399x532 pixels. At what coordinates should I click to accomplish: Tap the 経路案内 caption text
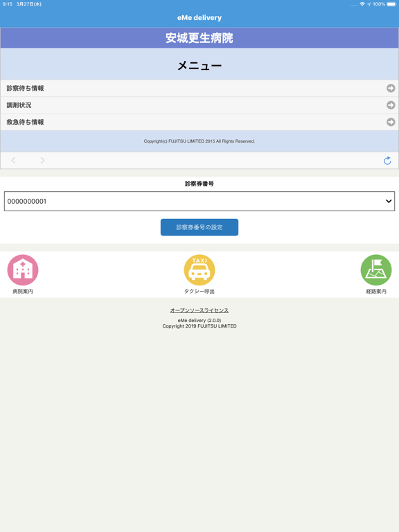[376, 292]
